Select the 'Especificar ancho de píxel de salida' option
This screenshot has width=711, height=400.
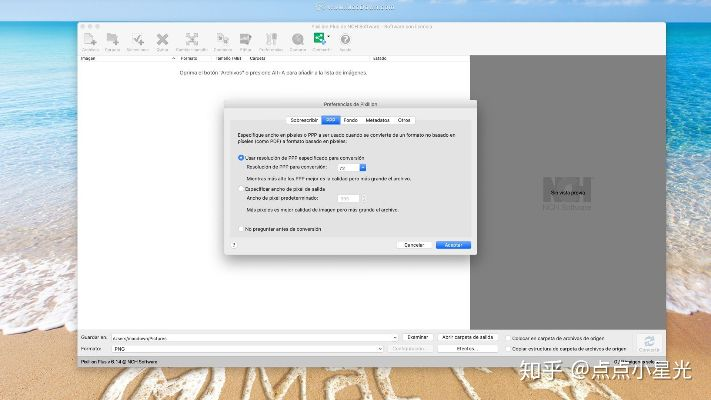pyautogui.click(x=241, y=188)
